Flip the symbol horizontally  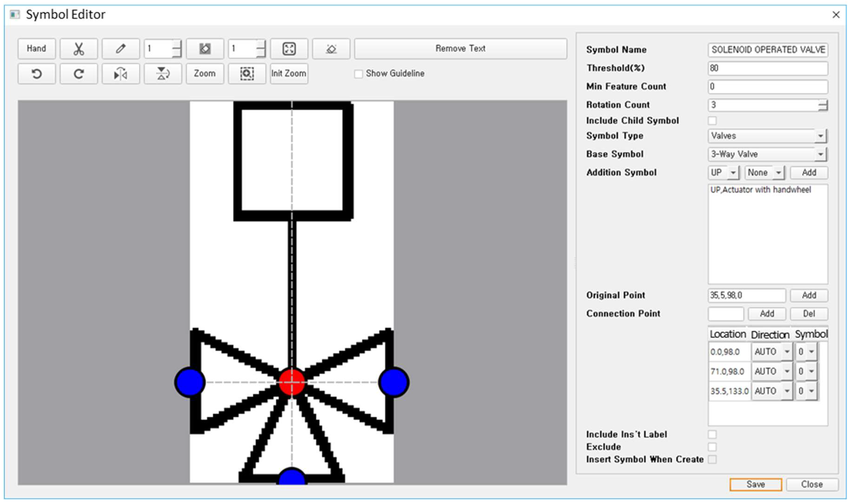[121, 74]
